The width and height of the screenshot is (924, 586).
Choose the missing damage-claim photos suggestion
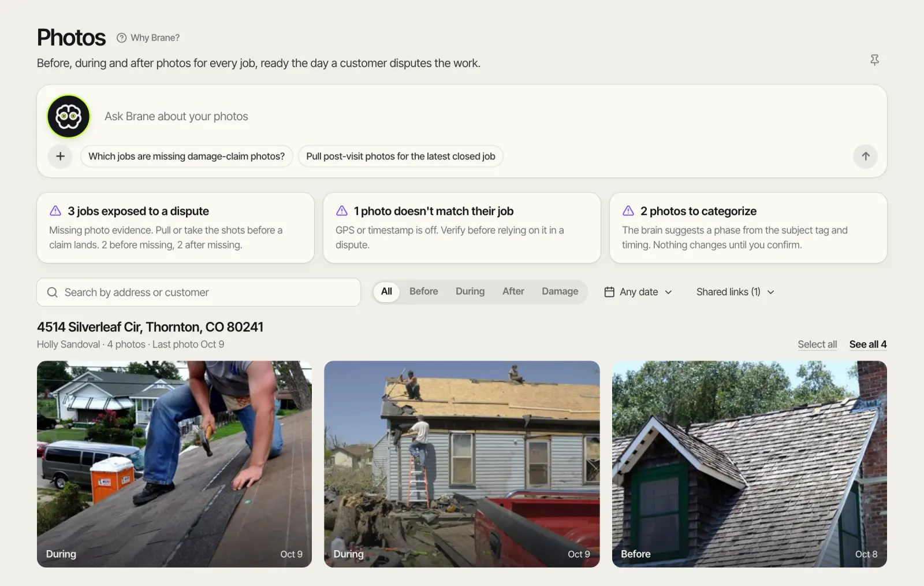[x=187, y=156]
